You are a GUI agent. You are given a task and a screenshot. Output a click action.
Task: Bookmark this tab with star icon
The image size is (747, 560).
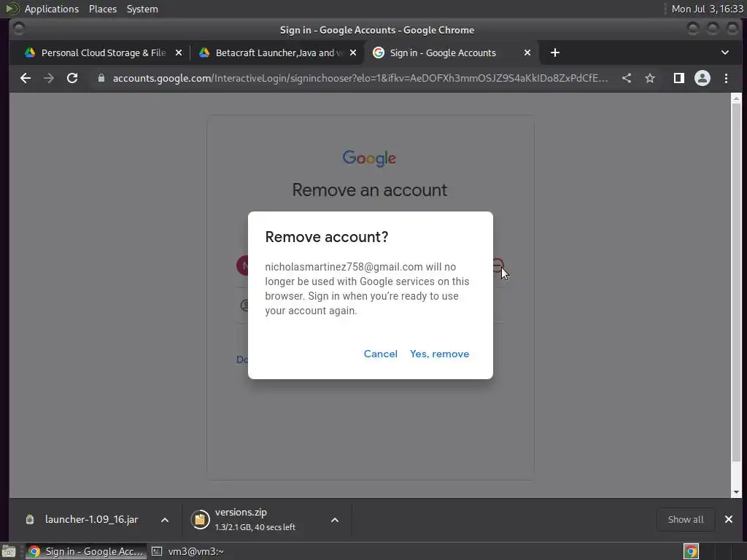(x=650, y=78)
